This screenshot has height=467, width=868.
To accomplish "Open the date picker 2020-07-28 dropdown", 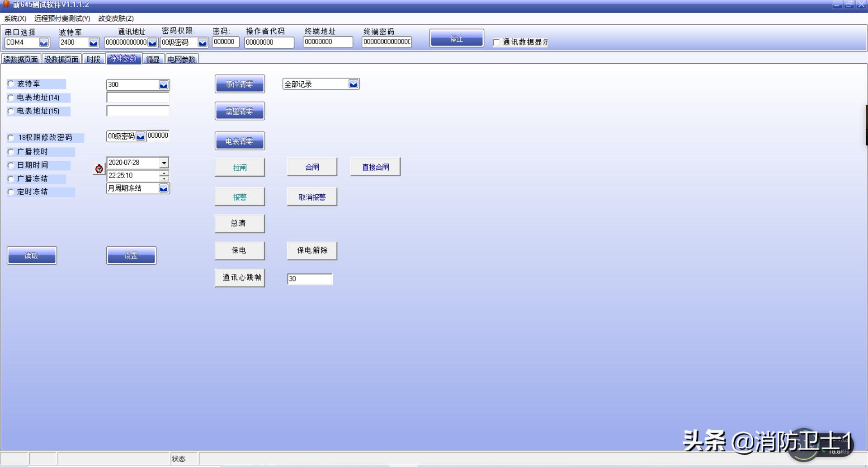I will pyautogui.click(x=164, y=163).
